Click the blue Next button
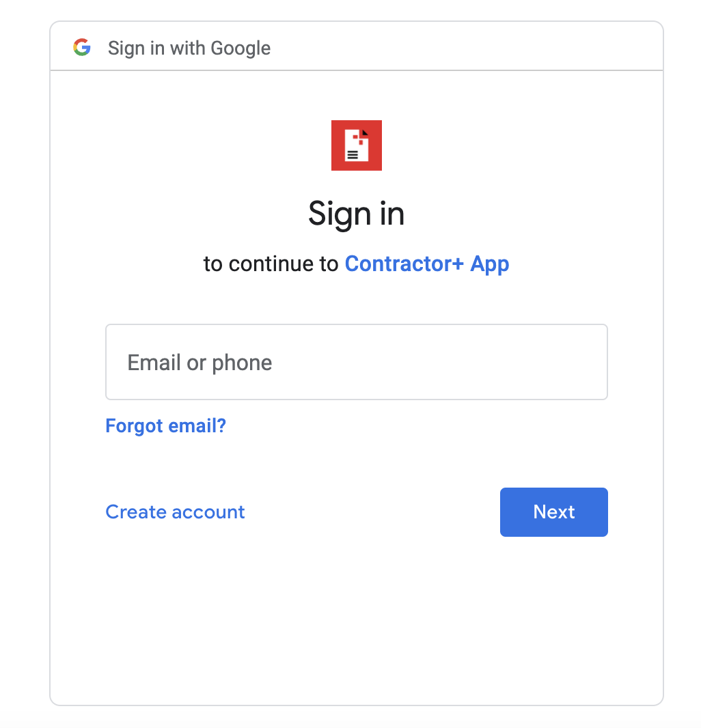701x728 pixels. point(553,512)
